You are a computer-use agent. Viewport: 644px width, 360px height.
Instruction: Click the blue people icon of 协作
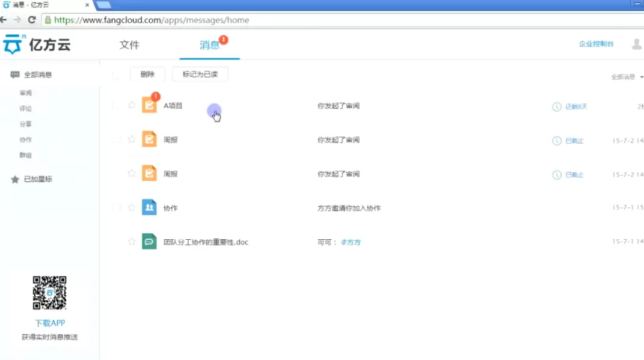[149, 207]
